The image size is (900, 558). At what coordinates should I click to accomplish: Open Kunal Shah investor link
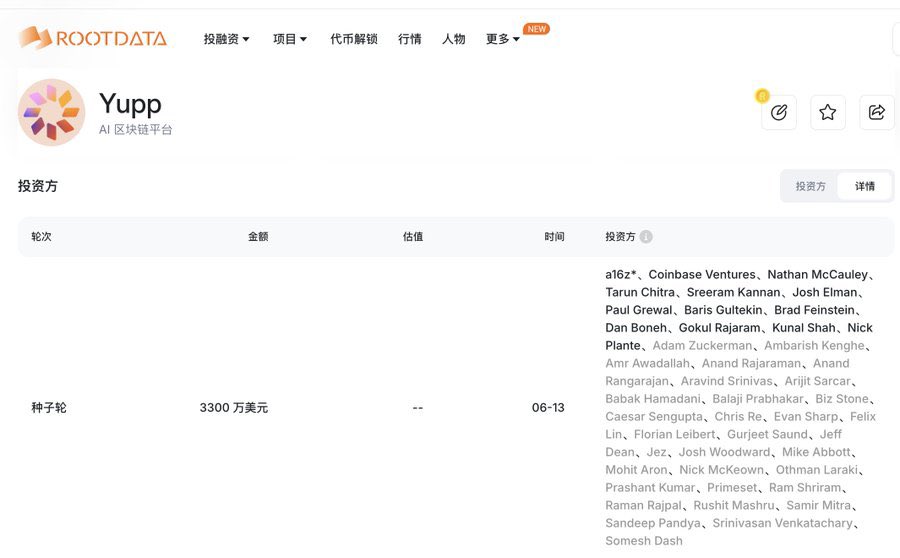tap(804, 328)
